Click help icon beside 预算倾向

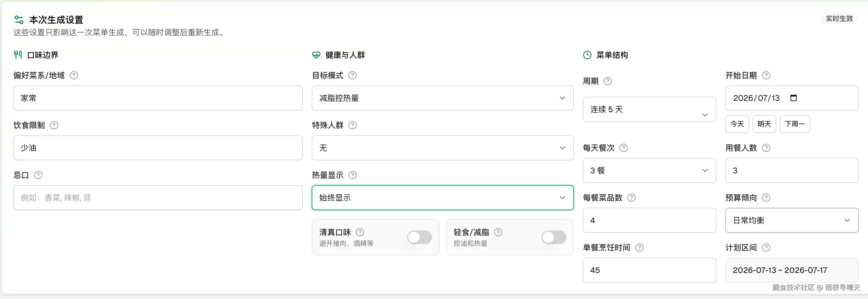tap(766, 198)
